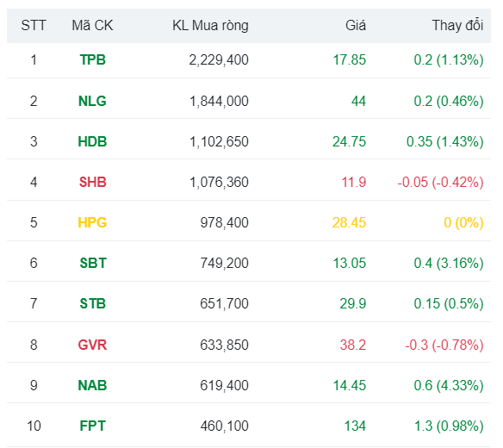Viewport: 503px width, 448px height.
Task: Click the change value -0.05 (-0.42%)
Action: pos(440,182)
